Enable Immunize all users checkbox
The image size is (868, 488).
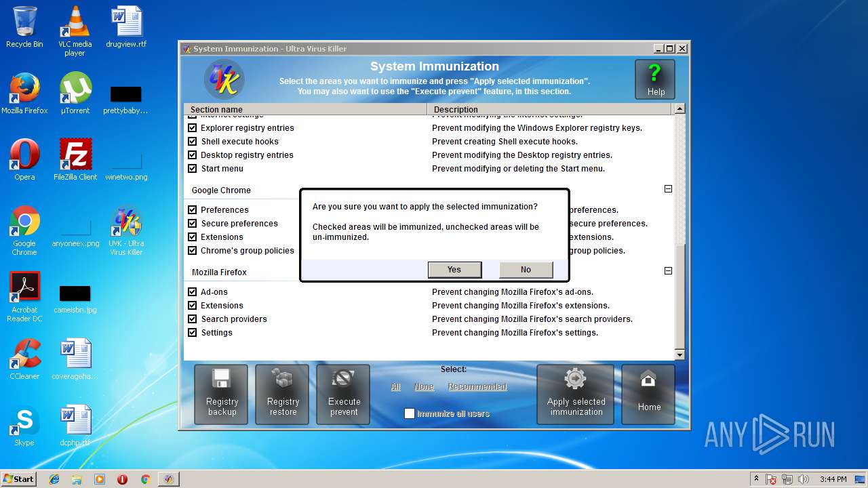point(410,413)
